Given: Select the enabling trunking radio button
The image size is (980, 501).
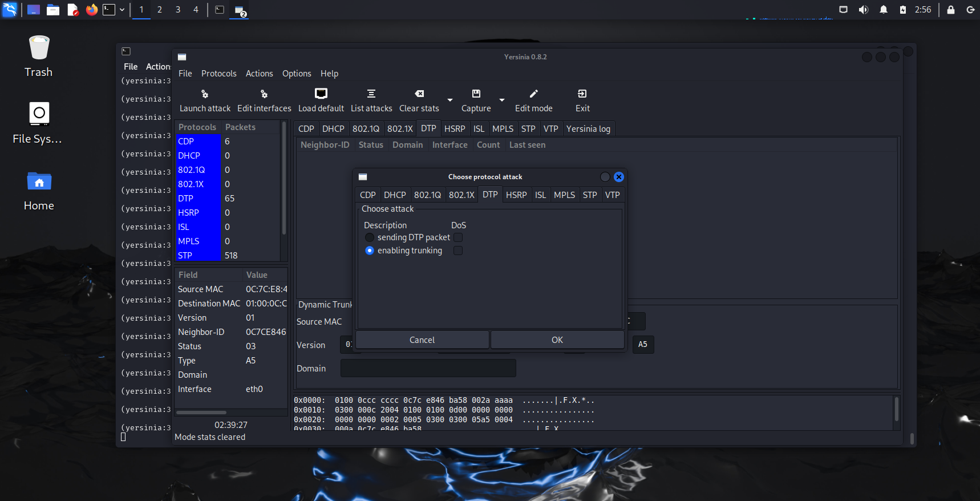Looking at the screenshot, I should pyautogui.click(x=370, y=251).
